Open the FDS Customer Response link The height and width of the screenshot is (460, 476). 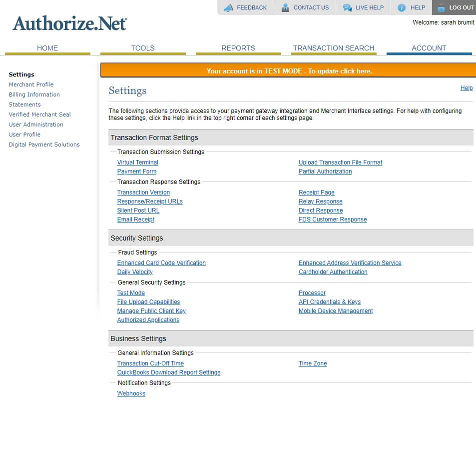333,219
